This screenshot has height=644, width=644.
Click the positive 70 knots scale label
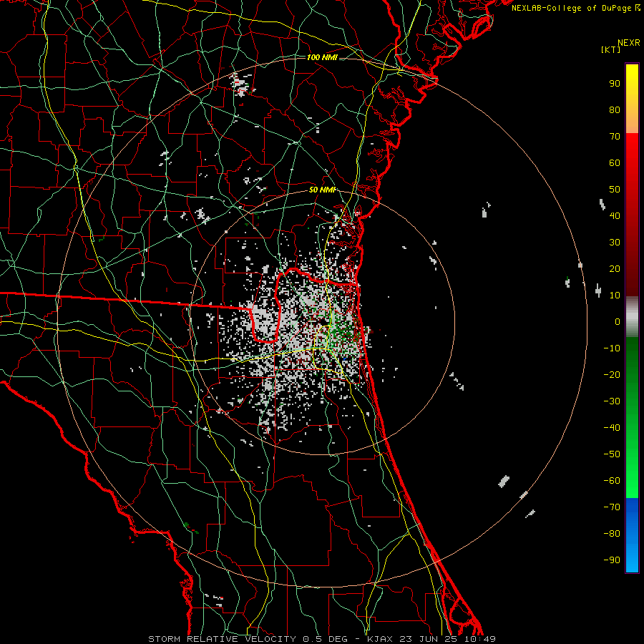pyautogui.click(x=615, y=137)
